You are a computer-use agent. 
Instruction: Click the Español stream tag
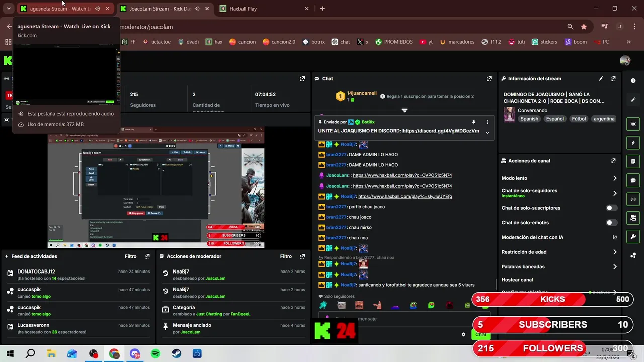coord(555,119)
